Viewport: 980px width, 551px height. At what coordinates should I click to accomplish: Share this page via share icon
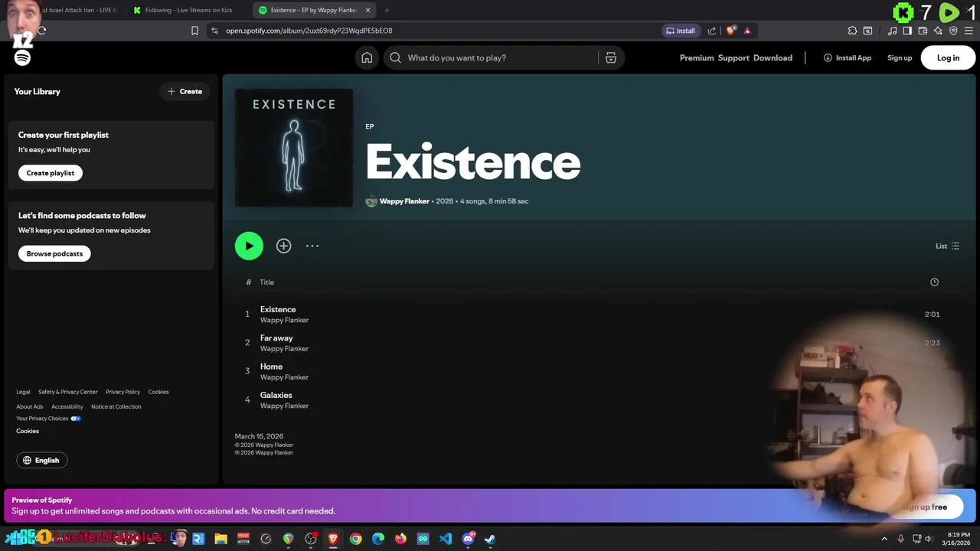[x=712, y=31]
